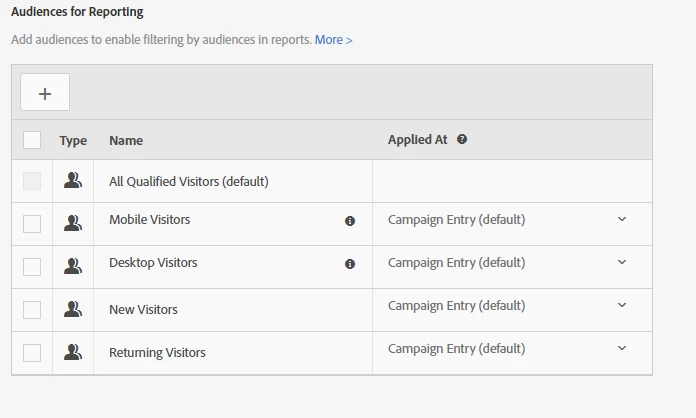This screenshot has height=418, width=696.
Task: Check the Mobile Visitors row checkbox
Action: (32, 224)
